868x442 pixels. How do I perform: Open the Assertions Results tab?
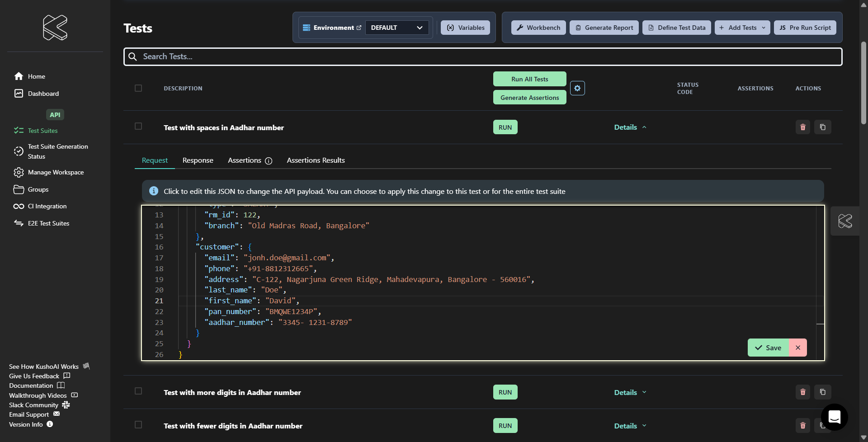316,160
